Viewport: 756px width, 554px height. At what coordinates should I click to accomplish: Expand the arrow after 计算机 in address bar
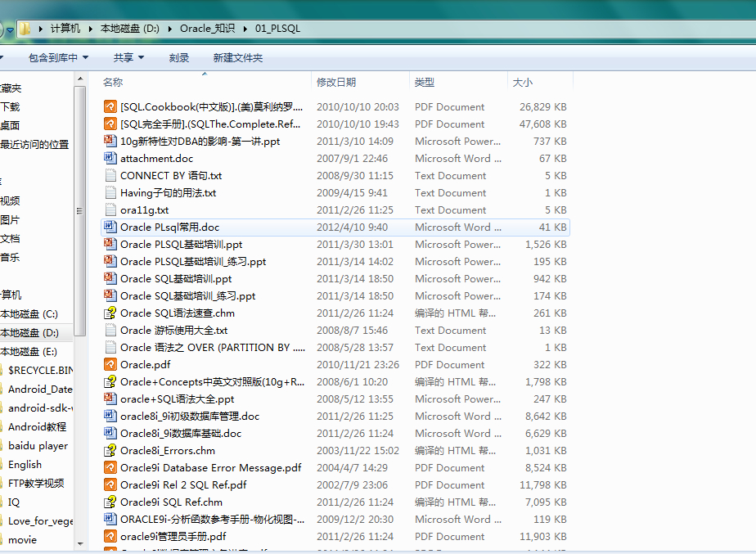[90, 29]
